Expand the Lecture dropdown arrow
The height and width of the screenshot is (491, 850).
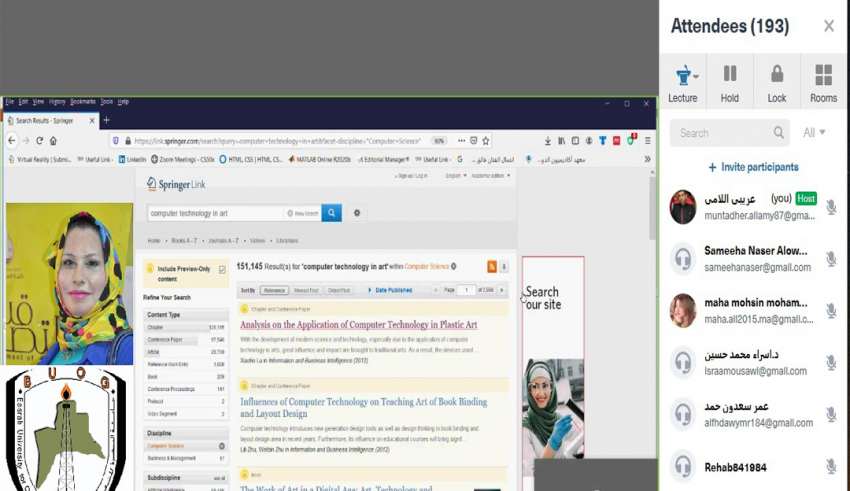[696, 76]
